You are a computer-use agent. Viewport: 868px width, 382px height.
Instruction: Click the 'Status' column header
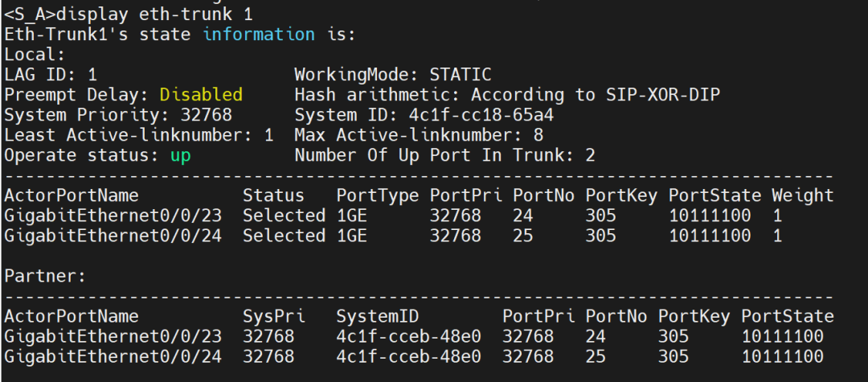[273, 195]
